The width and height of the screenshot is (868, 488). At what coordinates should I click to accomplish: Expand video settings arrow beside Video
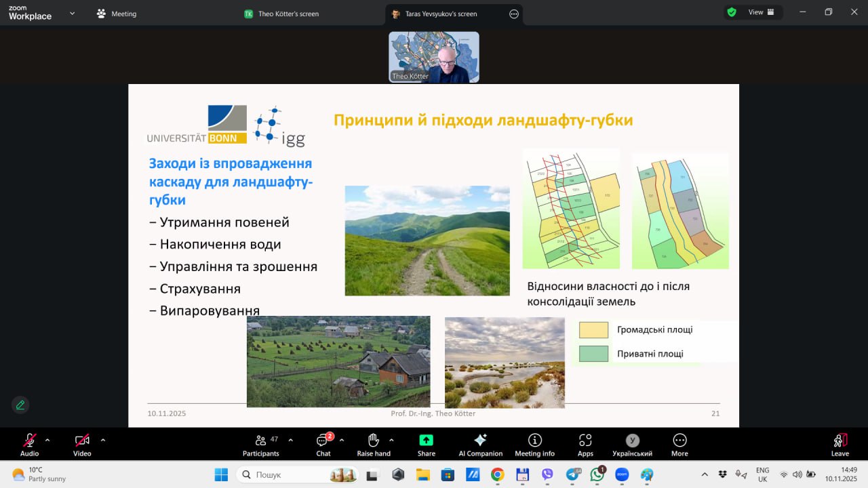(x=103, y=440)
